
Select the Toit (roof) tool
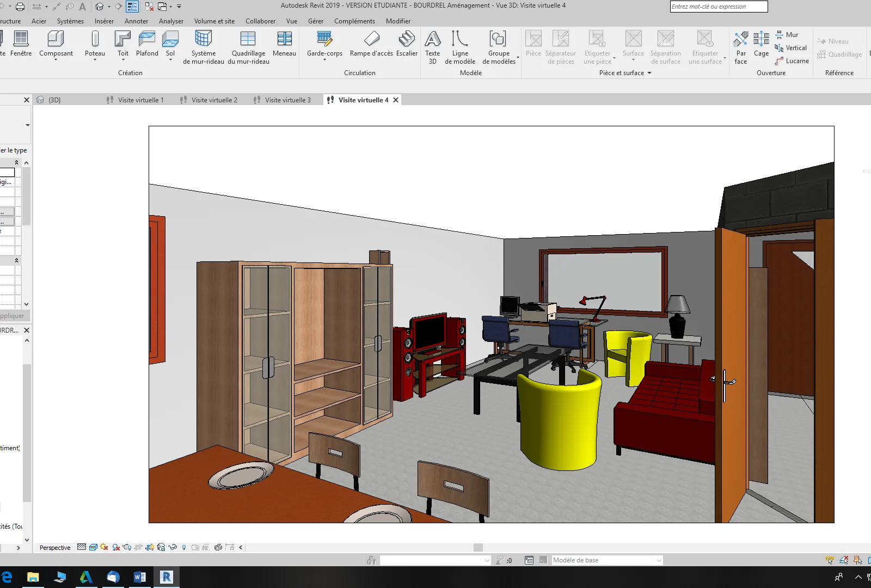pos(123,42)
